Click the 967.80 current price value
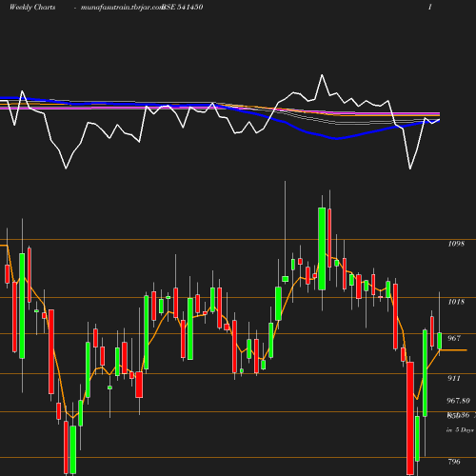Screen dimensions: 476x476 (x=458, y=401)
